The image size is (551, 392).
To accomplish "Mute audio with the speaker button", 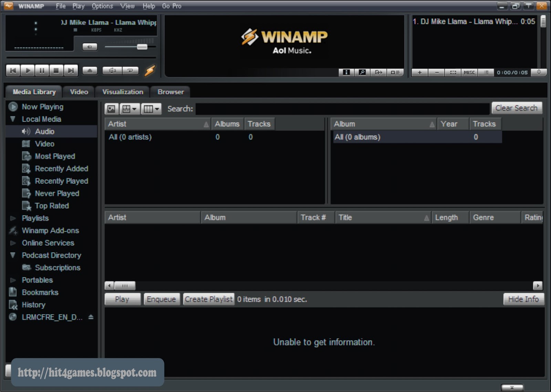I will (90, 46).
